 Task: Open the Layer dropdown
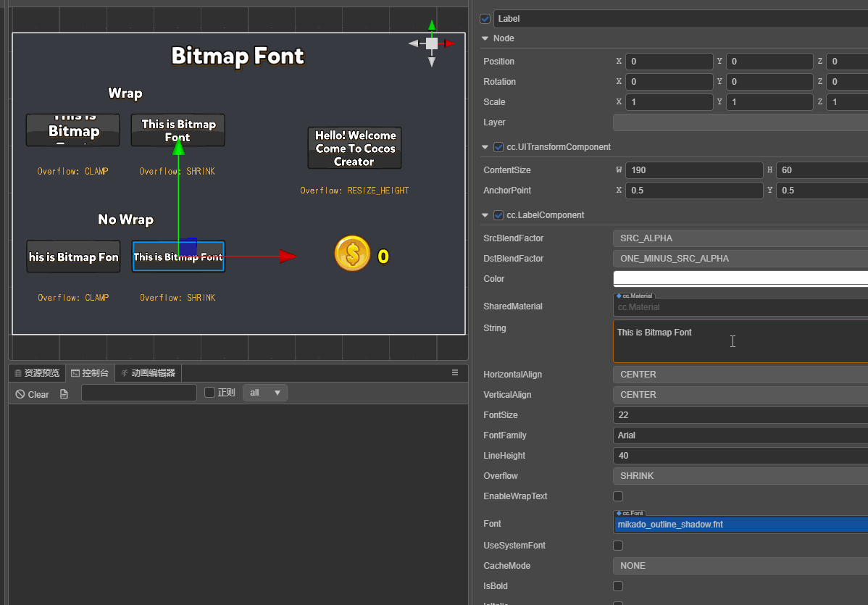pos(740,122)
